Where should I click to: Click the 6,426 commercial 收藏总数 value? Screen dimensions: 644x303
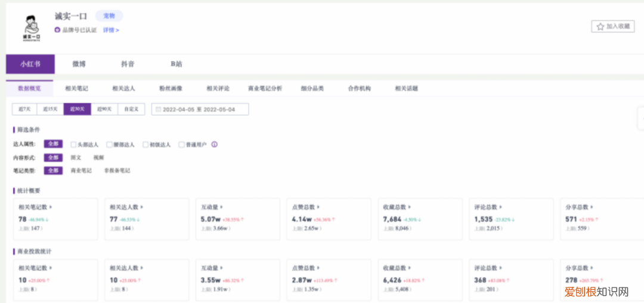pos(392,280)
